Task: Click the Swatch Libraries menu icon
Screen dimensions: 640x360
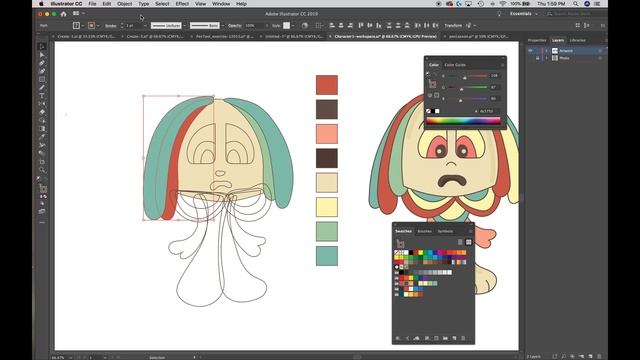Action: point(398,338)
